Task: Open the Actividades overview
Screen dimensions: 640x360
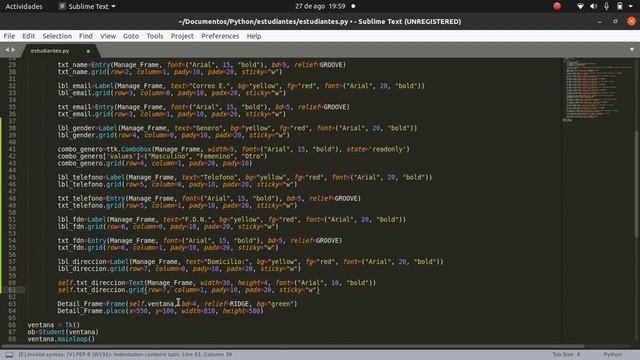Action: point(24,6)
